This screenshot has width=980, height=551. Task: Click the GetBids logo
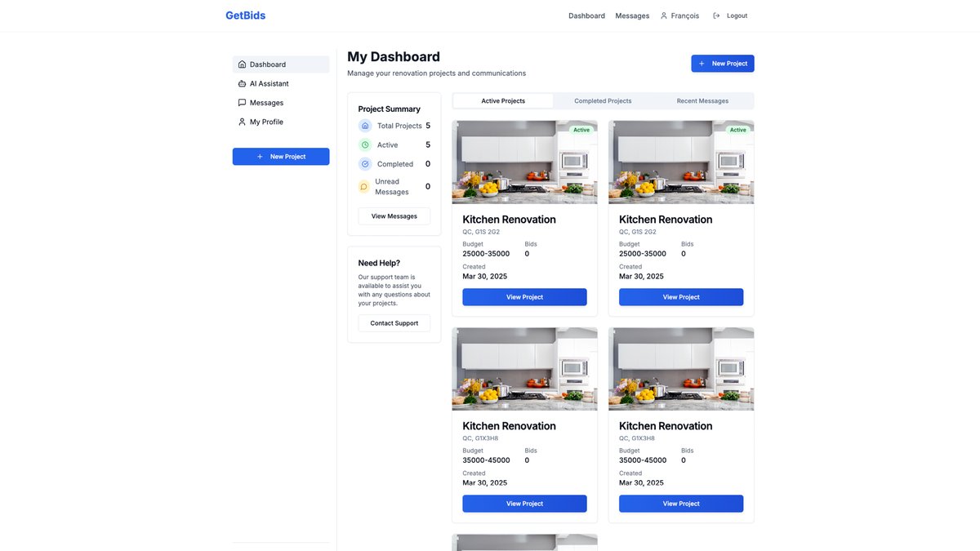(x=245, y=16)
